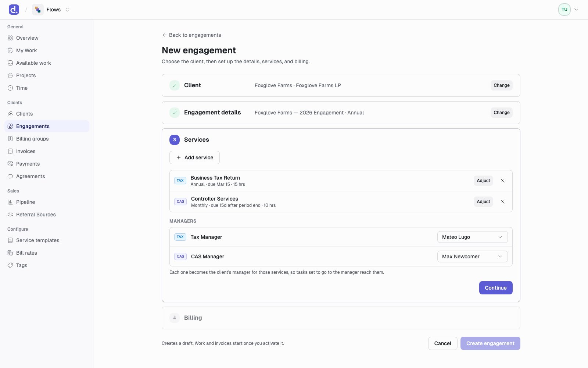Navigate to Projects

(47, 75)
